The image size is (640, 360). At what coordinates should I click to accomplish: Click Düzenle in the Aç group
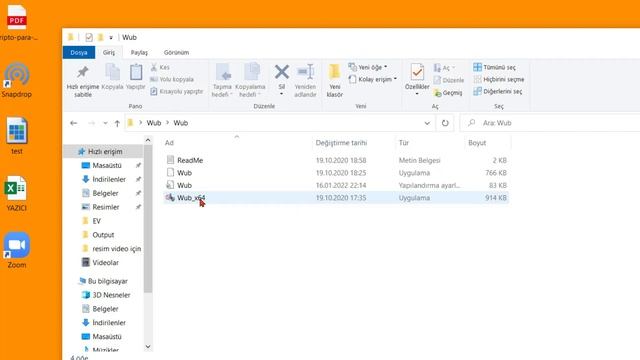tap(449, 80)
